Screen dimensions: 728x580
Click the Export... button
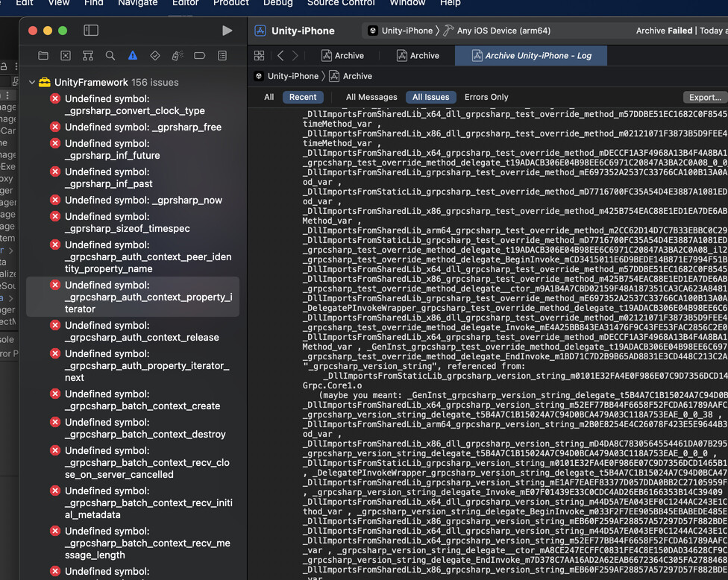tap(705, 97)
